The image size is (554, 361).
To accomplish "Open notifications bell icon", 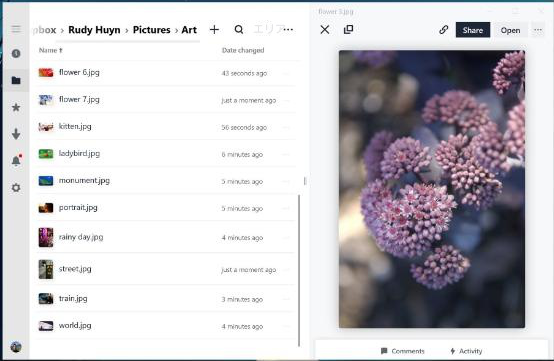I will [x=16, y=161].
